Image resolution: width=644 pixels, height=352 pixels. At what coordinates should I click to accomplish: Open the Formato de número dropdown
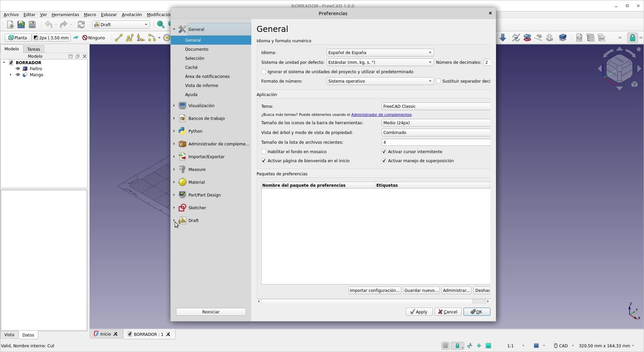pos(380,81)
